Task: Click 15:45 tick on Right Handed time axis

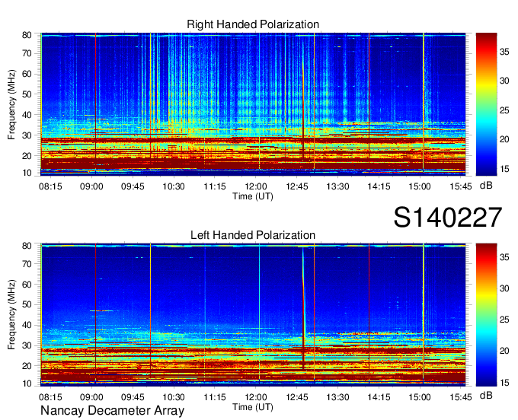Action: (461, 186)
